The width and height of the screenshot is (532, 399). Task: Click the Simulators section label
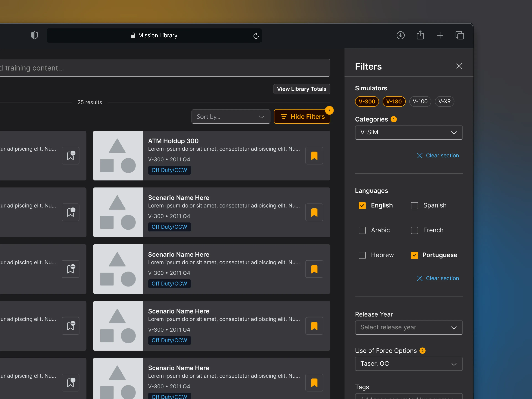click(371, 88)
